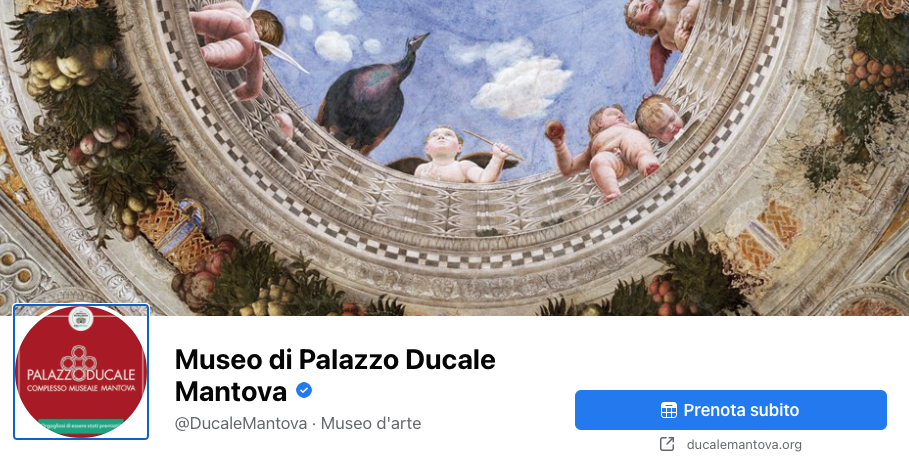The image size is (909, 456).
Task: Select the @DucaleMantova username text
Action: click(241, 423)
